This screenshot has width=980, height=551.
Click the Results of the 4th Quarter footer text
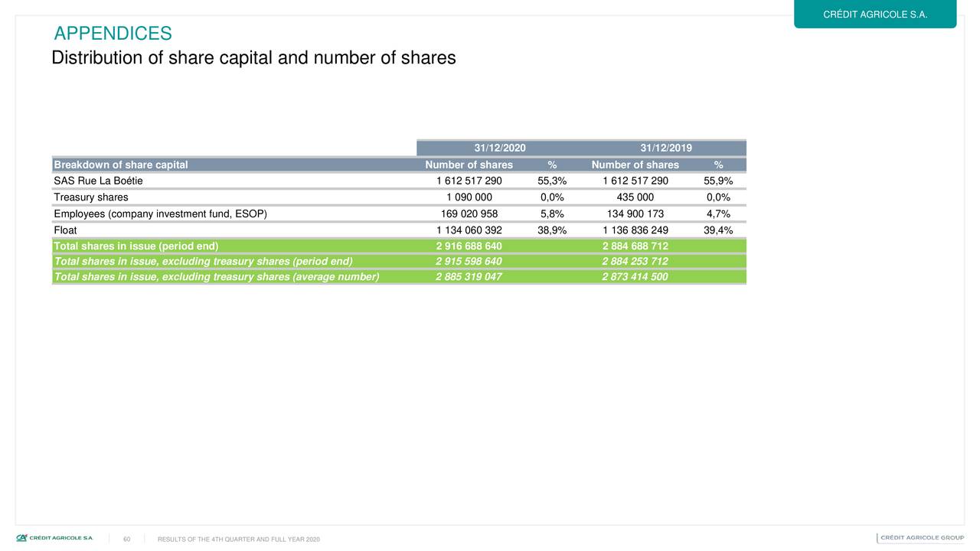(x=238, y=540)
